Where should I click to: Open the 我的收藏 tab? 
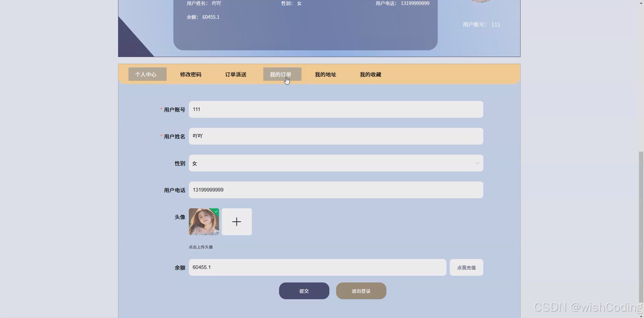click(x=370, y=74)
